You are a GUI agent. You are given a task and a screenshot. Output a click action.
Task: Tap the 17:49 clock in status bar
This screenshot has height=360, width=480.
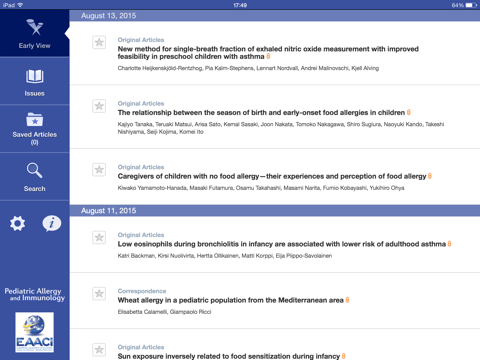[x=240, y=5]
